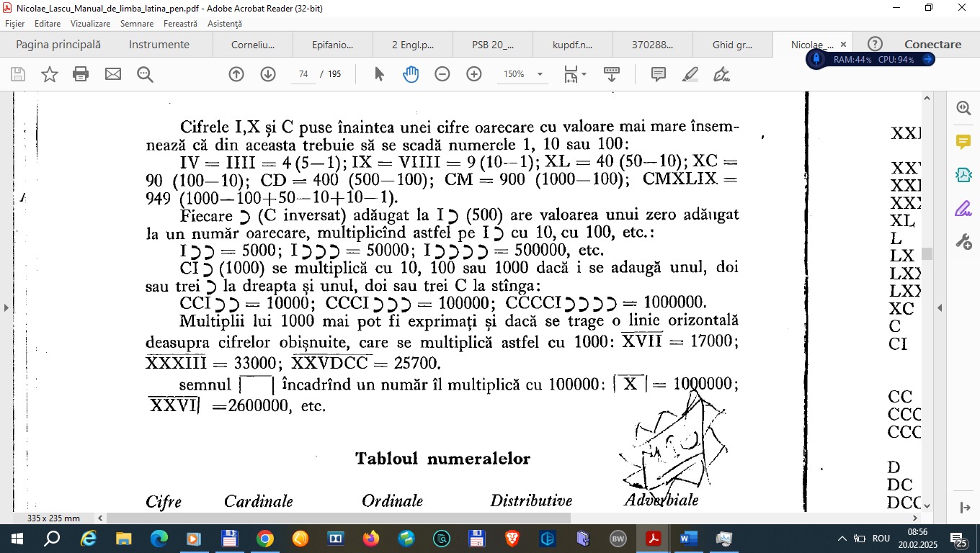
Task: Click the ROU language indicator
Action: [881, 539]
